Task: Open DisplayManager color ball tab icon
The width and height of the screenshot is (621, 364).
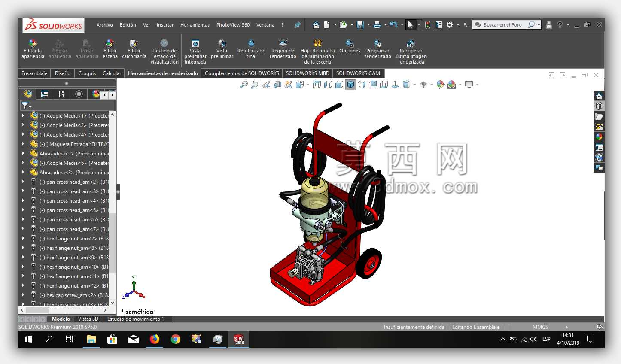Action: click(x=96, y=94)
